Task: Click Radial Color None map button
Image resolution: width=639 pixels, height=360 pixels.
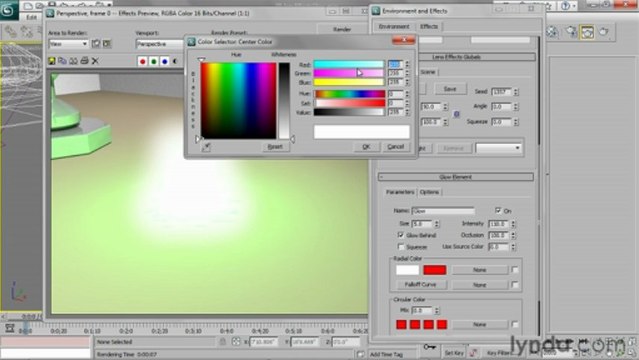Action: (x=480, y=270)
